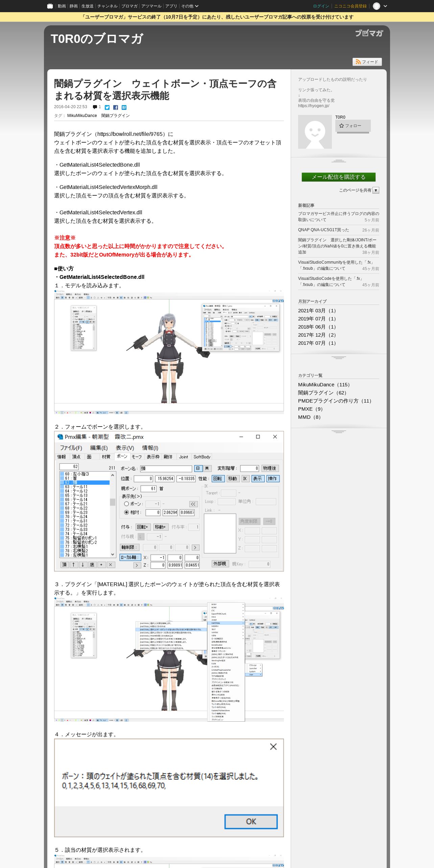Open the 2021年 03月 archive link

[x=318, y=311]
